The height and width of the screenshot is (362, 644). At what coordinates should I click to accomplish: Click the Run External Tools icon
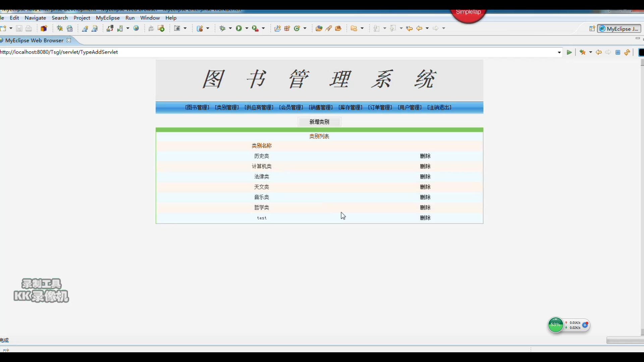[255, 28]
